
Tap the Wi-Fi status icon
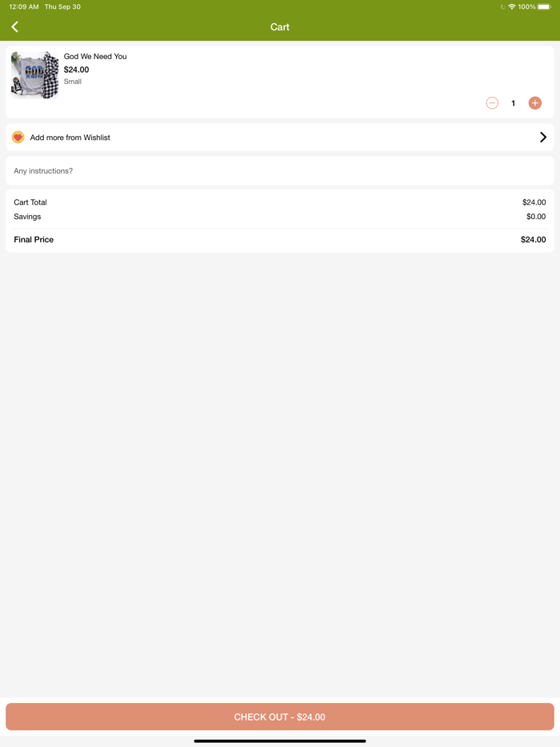pos(512,6)
